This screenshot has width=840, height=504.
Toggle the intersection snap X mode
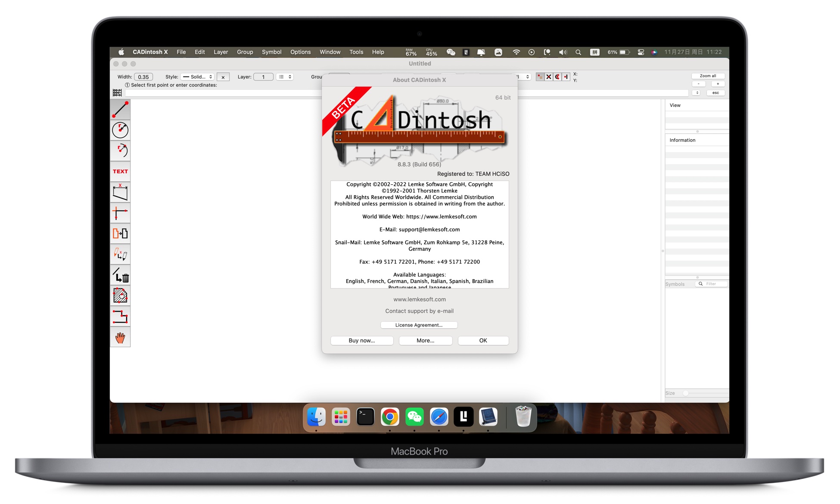click(548, 77)
